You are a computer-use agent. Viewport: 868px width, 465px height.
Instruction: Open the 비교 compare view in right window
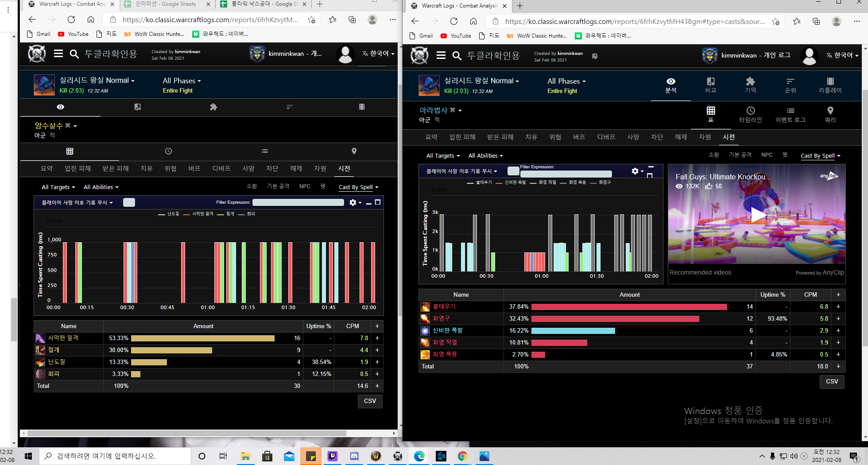coord(711,85)
